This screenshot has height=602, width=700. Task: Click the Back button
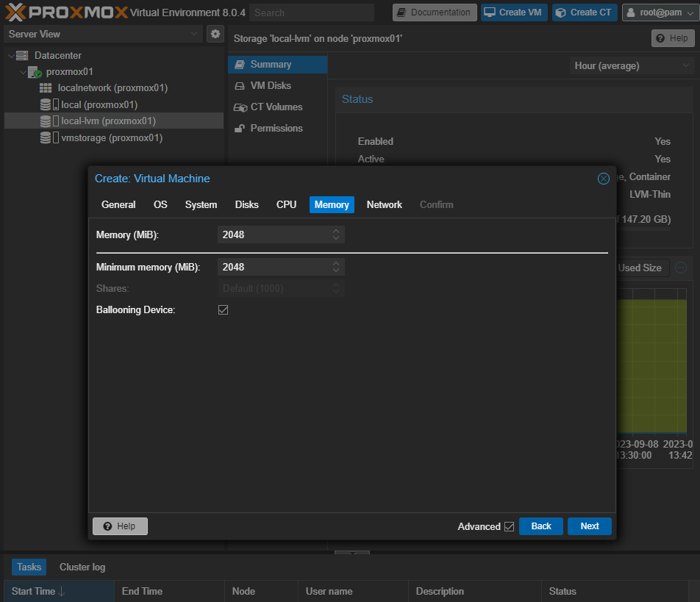[x=540, y=526]
